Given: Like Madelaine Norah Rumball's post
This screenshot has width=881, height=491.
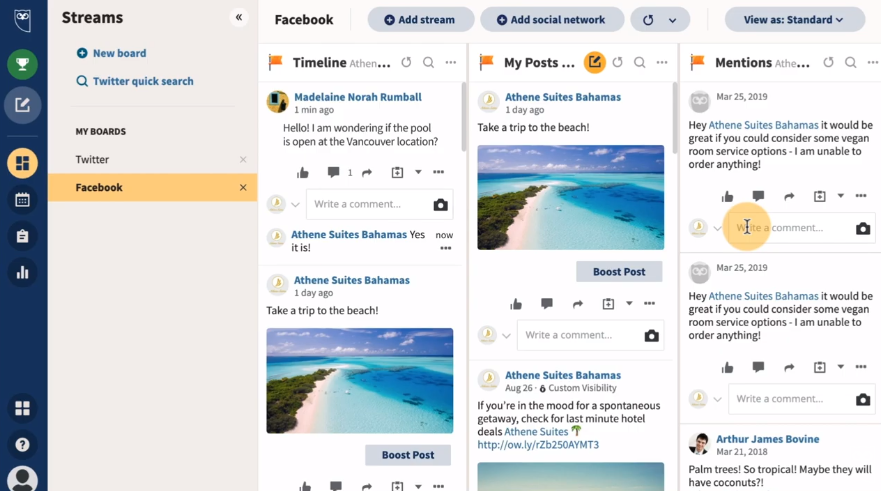Looking at the screenshot, I should [303, 172].
